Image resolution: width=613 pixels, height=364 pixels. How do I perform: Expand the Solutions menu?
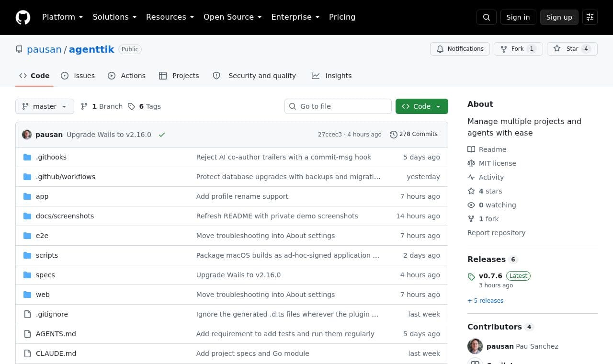point(114,17)
